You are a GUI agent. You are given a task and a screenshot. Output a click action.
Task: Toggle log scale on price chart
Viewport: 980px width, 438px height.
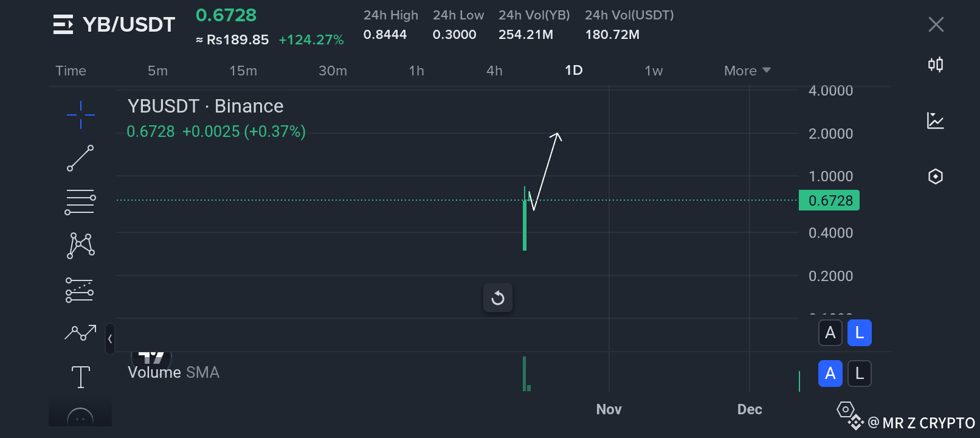tap(859, 333)
